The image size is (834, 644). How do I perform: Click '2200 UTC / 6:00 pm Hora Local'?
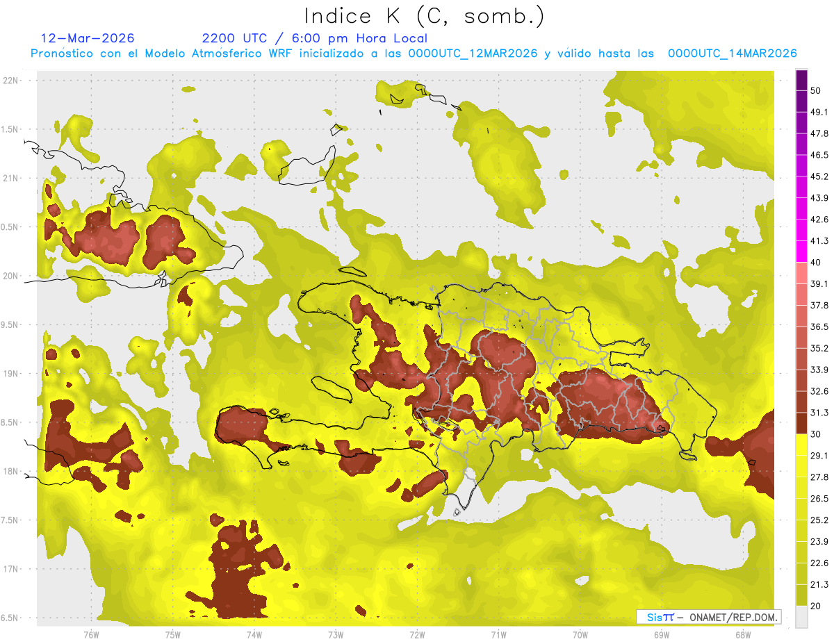pos(314,38)
